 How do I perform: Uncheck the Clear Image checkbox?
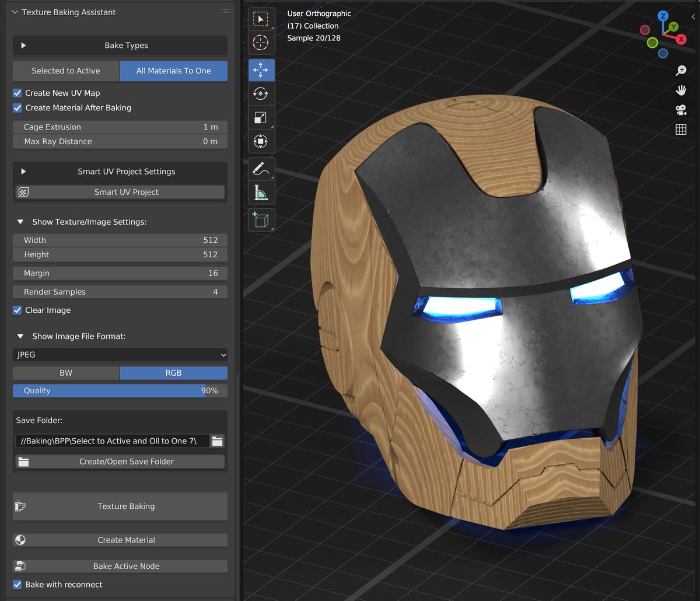pos(17,310)
